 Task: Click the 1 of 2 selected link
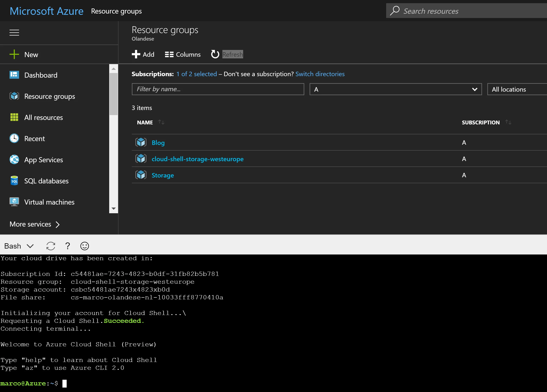click(x=197, y=74)
